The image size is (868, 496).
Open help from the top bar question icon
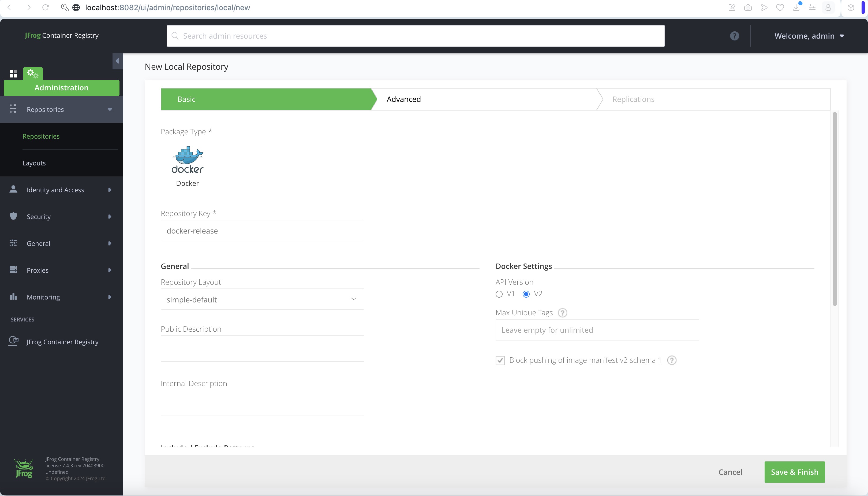click(735, 36)
